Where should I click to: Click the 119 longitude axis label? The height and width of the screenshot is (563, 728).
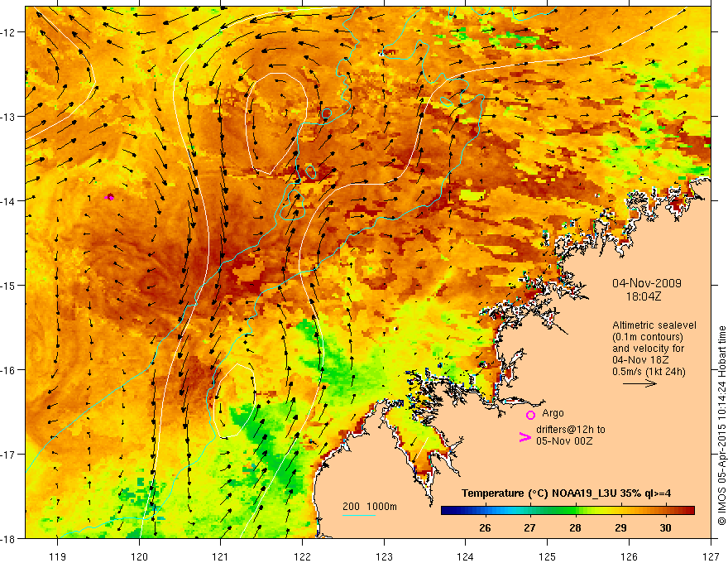point(58,556)
